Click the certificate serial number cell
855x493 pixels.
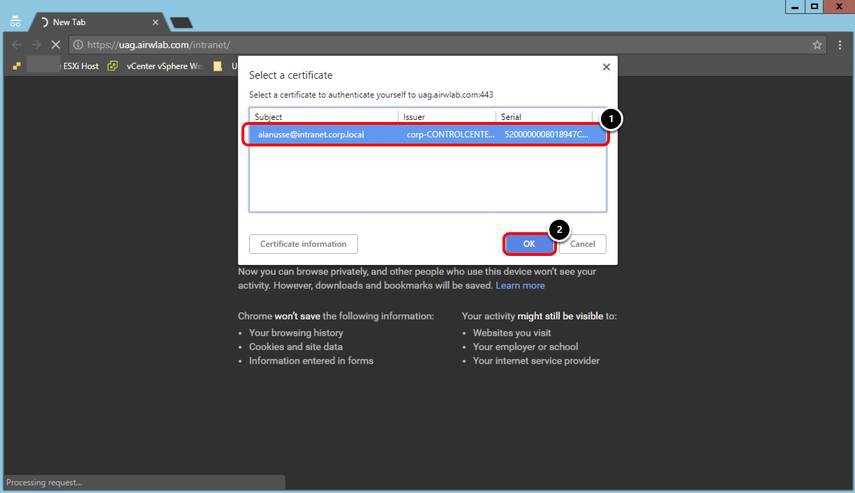[x=546, y=134]
